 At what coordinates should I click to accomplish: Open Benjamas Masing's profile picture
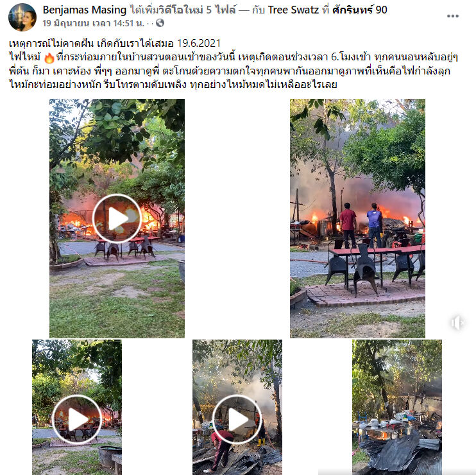22,17
